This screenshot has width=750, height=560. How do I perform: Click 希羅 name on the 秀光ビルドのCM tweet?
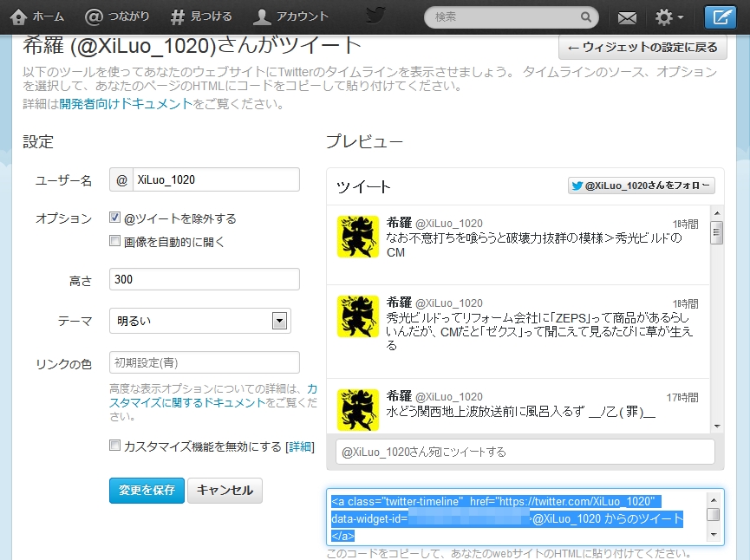point(399,223)
